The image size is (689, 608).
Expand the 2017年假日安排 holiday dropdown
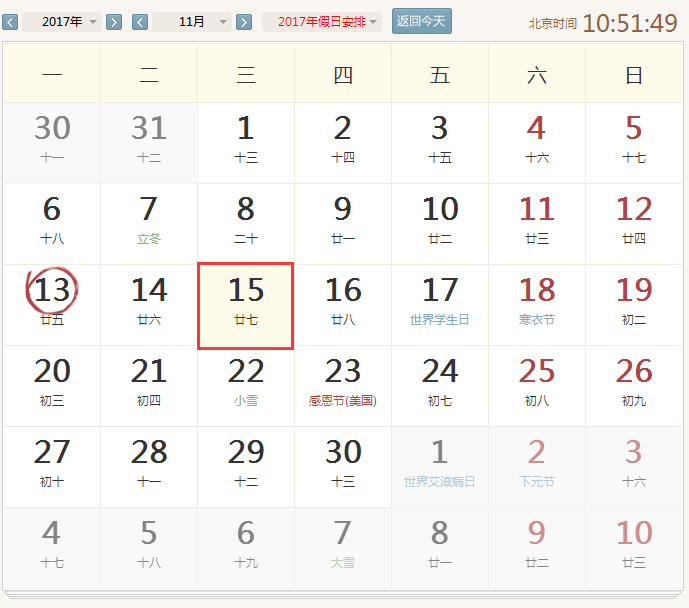[x=322, y=22]
